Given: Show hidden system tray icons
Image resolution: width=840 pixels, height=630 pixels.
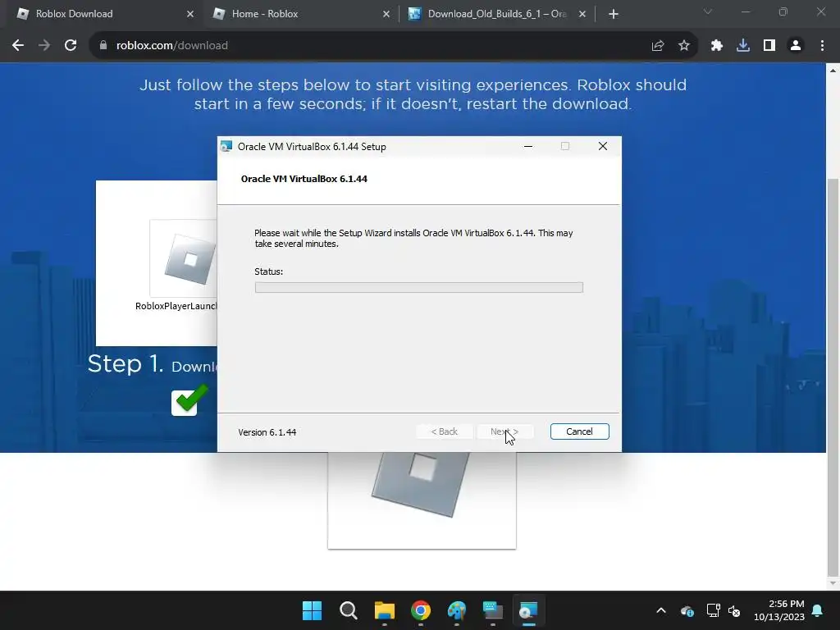Looking at the screenshot, I should [661, 610].
